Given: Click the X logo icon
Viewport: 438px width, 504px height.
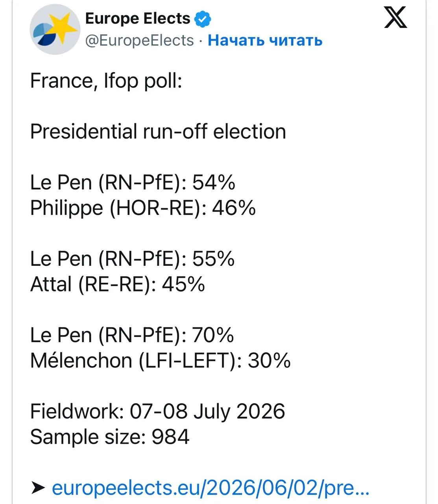Looking at the screenshot, I should (x=395, y=18).
